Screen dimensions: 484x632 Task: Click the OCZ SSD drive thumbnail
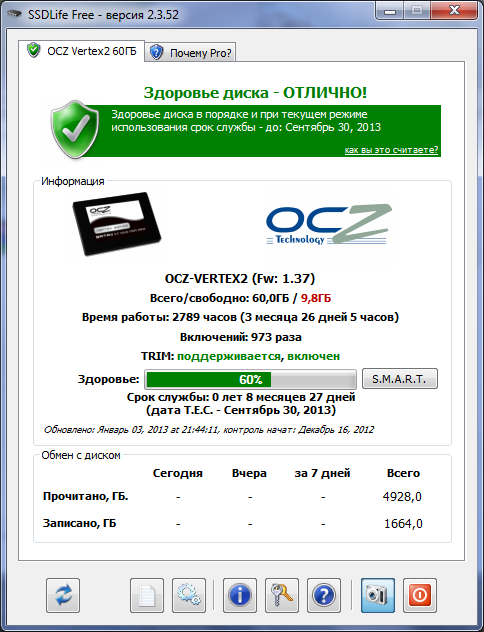[x=116, y=223]
